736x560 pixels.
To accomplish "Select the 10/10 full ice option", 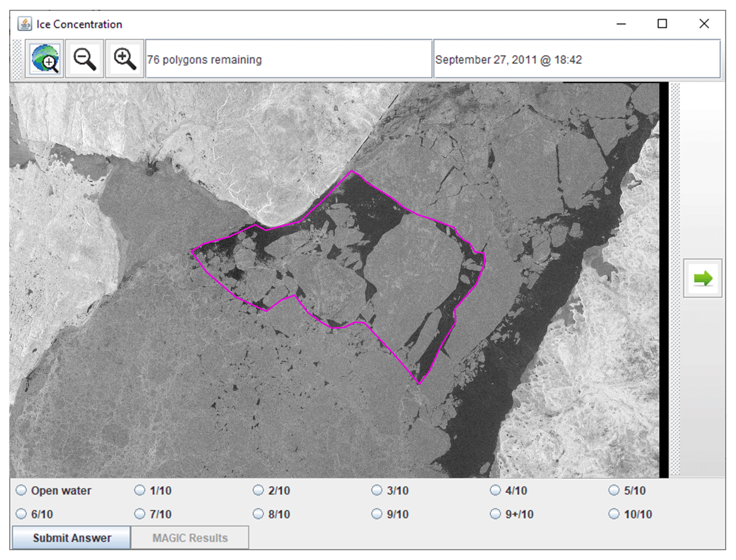I will pyautogui.click(x=614, y=514).
